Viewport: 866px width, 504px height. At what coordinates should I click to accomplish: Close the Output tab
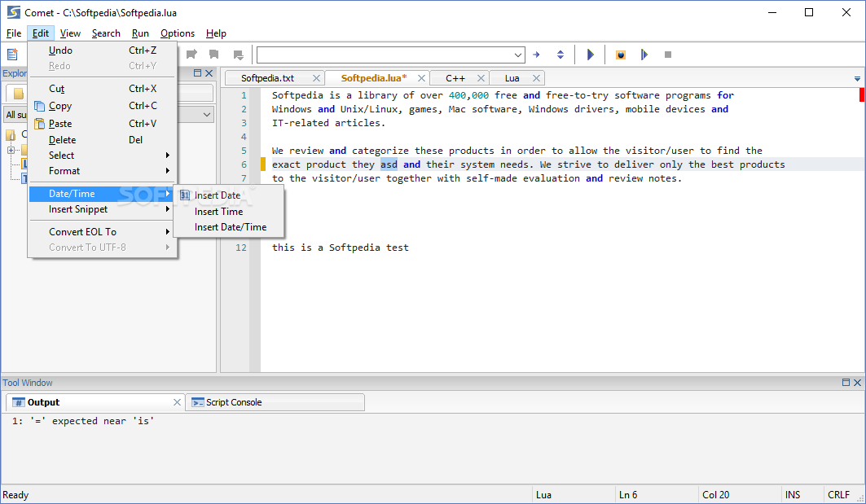pyautogui.click(x=177, y=402)
